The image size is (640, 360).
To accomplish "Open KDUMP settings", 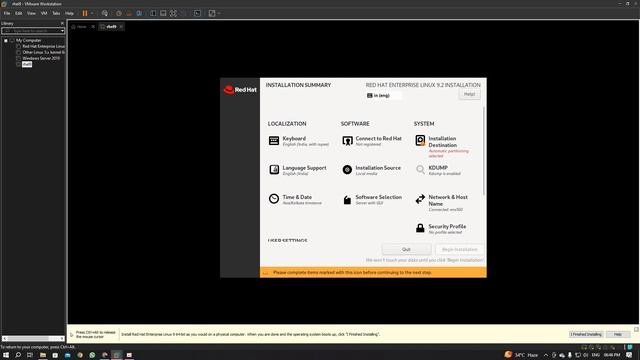I will click(x=438, y=170).
